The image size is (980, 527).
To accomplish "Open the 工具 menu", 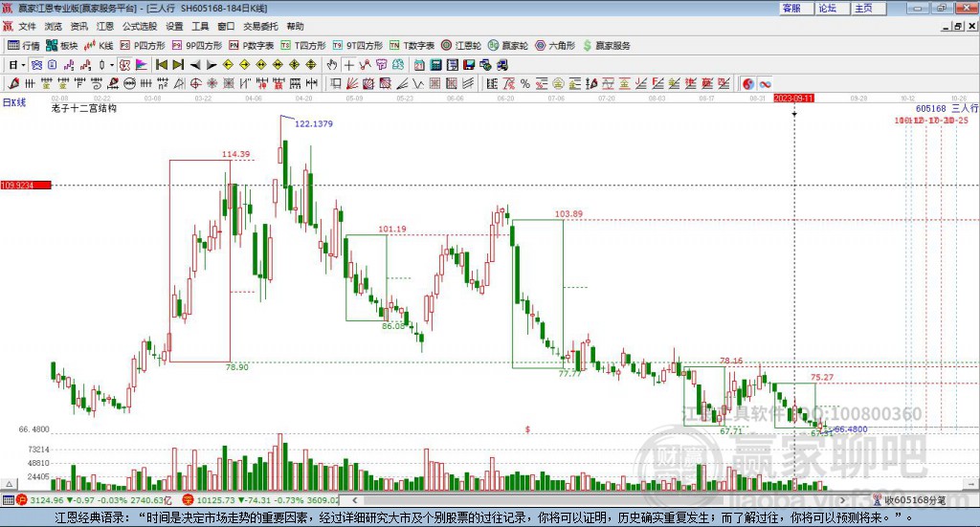I will point(200,26).
